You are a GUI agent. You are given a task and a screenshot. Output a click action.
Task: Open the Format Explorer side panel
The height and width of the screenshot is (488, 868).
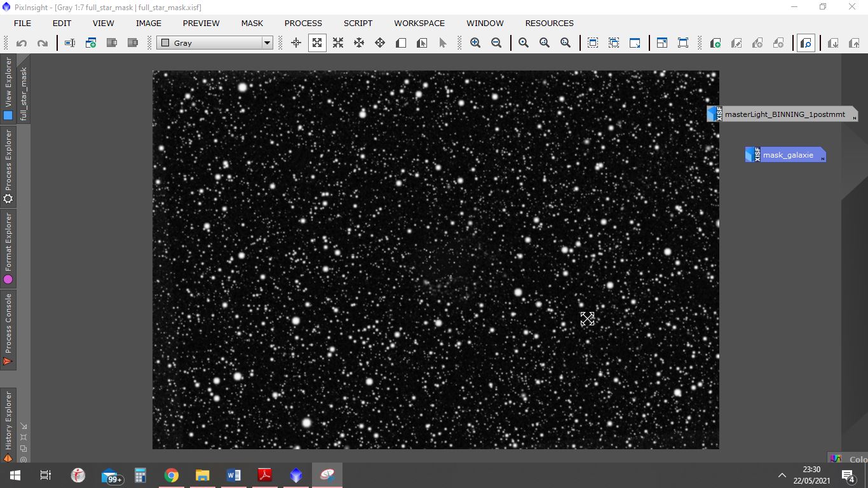pos(8,248)
